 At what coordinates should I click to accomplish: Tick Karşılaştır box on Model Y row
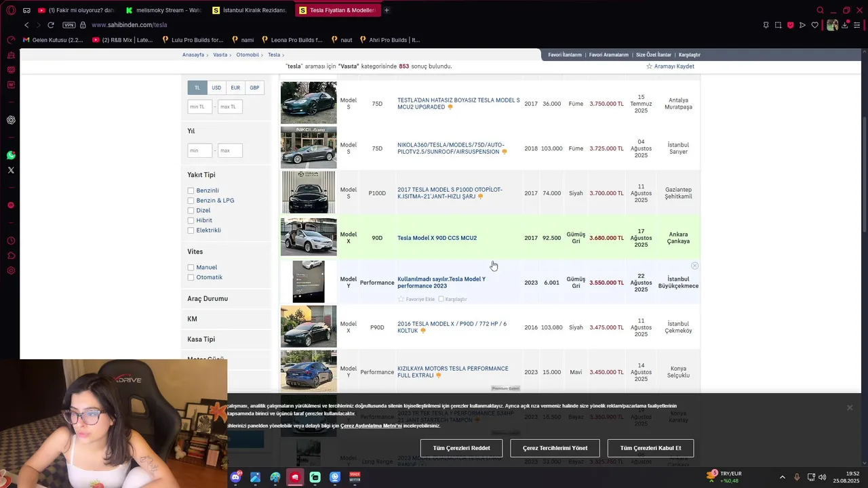coord(441,299)
